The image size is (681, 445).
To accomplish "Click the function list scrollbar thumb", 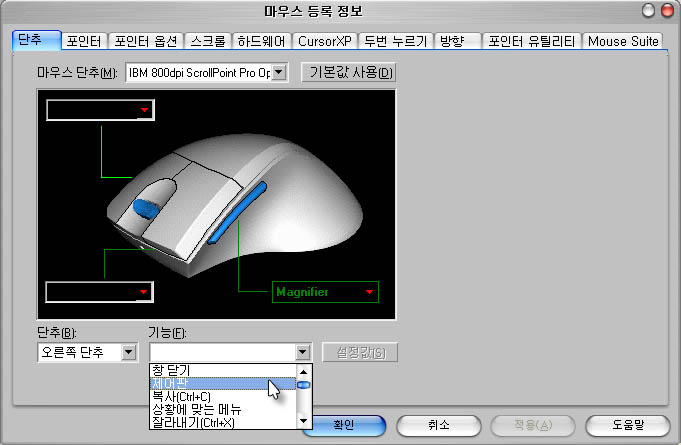I will pyautogui.click(x=304, y=385).
